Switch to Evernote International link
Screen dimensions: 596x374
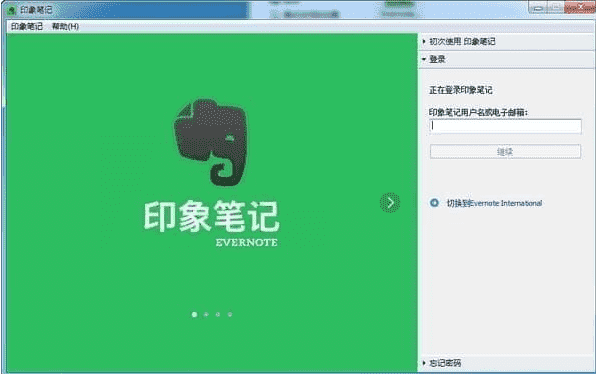click(x=494, y=203)
